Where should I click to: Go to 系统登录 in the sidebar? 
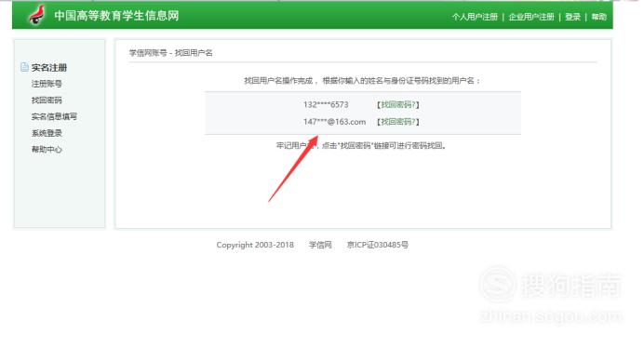click(47, 133)
